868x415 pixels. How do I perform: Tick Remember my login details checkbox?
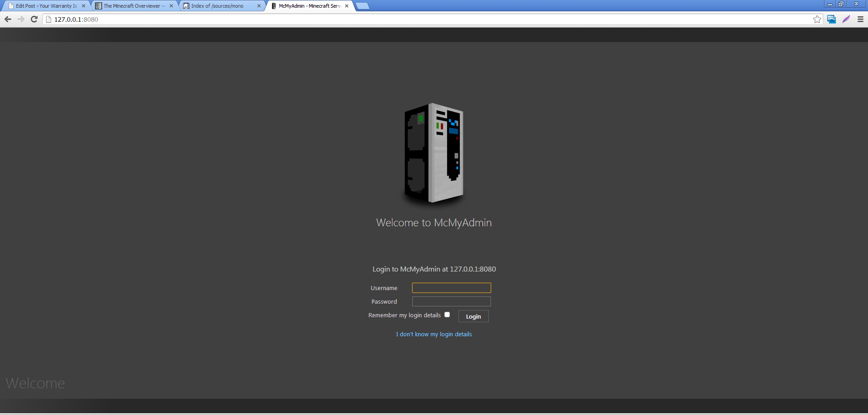coord(447,315)
